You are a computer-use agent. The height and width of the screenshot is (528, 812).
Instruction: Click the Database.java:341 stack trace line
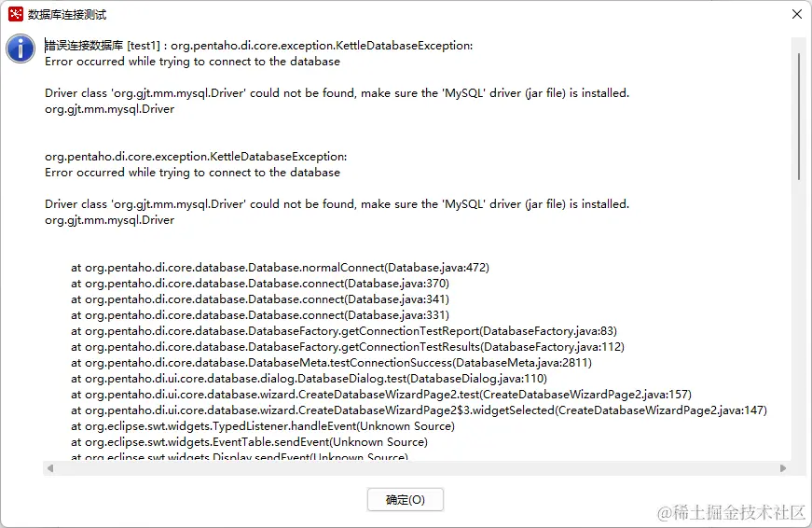point(260,299)
